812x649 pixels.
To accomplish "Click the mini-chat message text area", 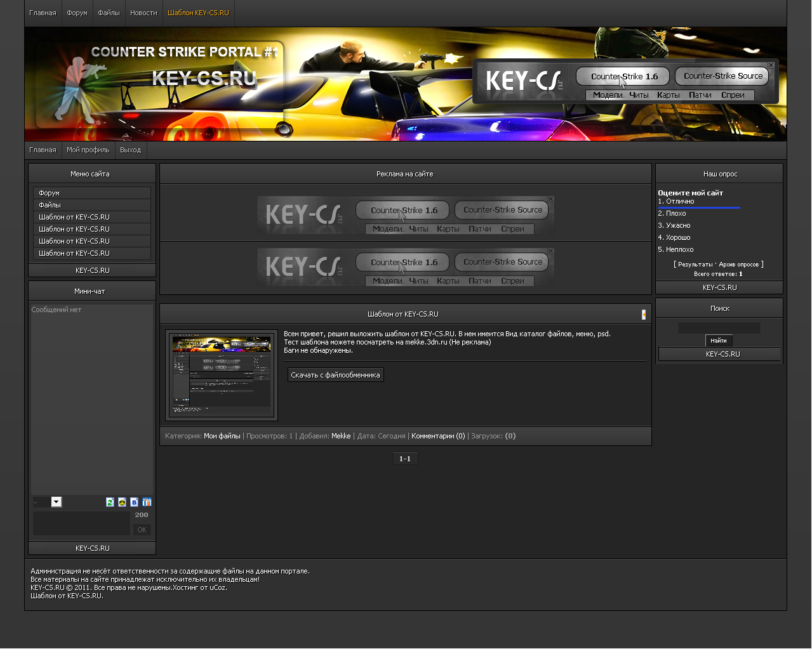I will pos(81,523).
